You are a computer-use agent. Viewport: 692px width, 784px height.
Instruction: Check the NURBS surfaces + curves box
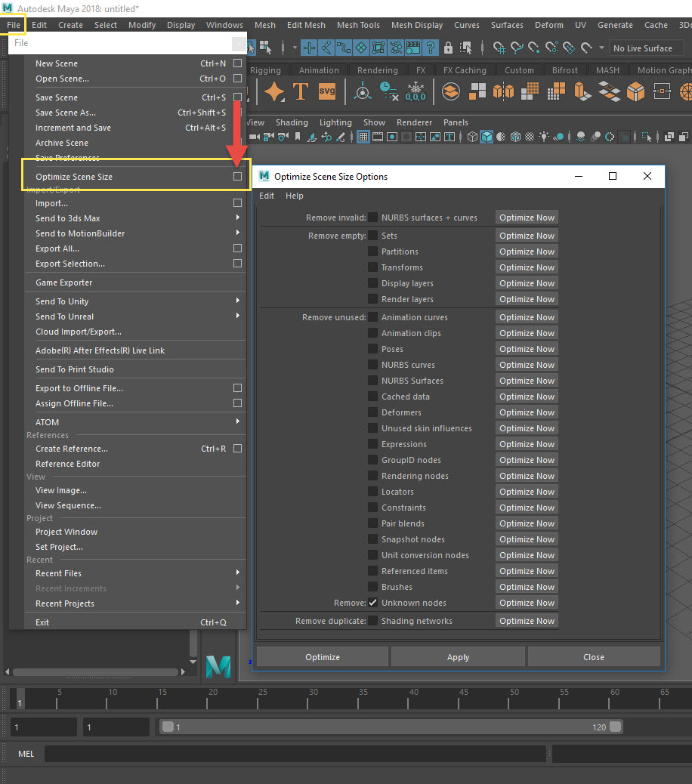pyautogui.click(x=373, y=218)
